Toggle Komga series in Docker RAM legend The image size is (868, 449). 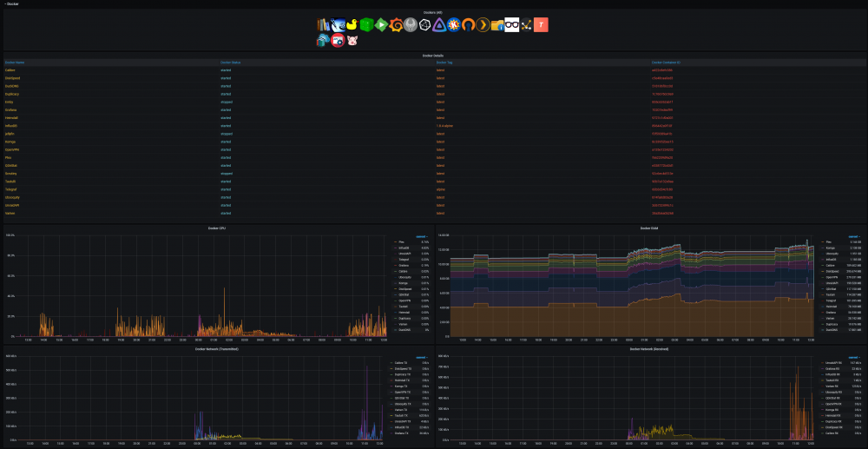pos(831,248)
